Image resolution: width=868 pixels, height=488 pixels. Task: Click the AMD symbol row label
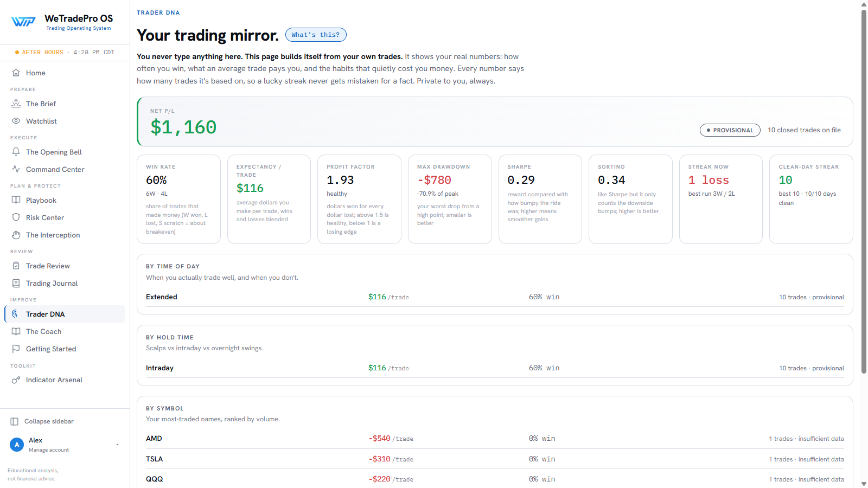tap(154, 438)
